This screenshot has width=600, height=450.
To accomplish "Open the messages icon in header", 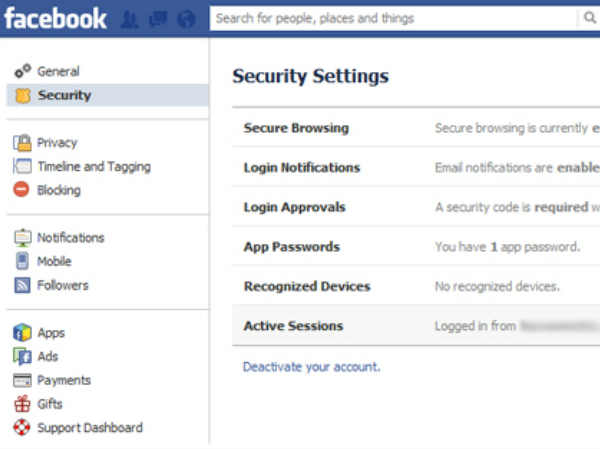I will [159, 19].
